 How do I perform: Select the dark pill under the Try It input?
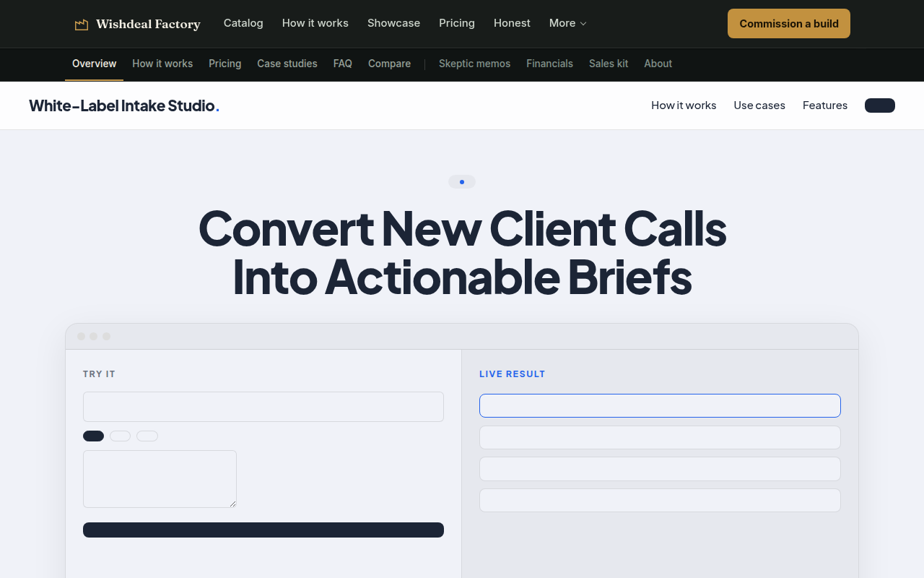coord(94,436)
